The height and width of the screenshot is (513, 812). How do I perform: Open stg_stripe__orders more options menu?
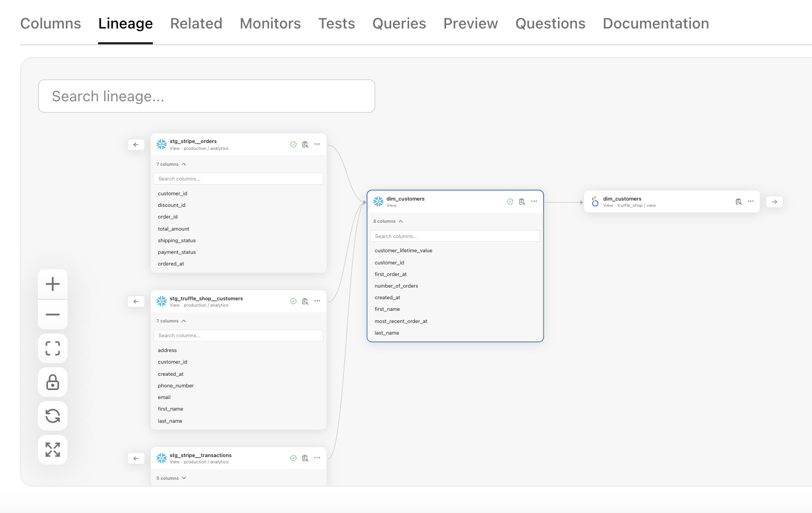pyautogui.click(x=317, y=144)
